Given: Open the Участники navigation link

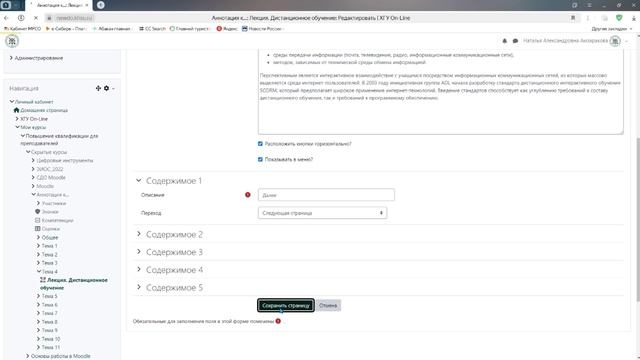Looking at the screenshot, I should pyautogui.click(x=53, y=203).
